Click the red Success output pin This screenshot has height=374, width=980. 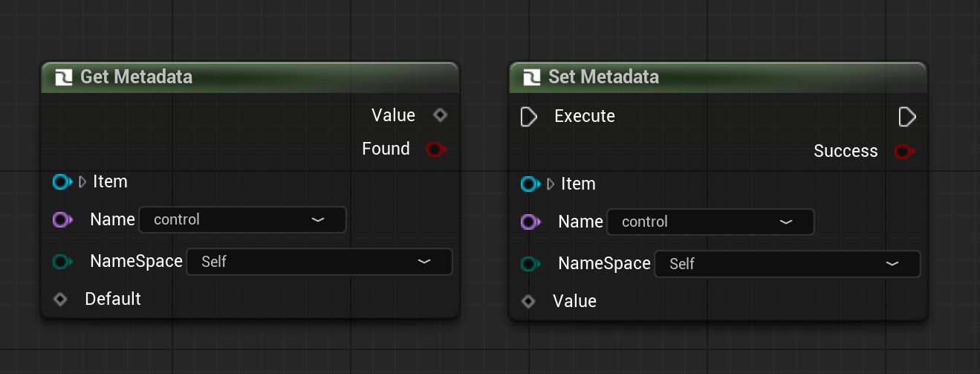tap(904, 152)
